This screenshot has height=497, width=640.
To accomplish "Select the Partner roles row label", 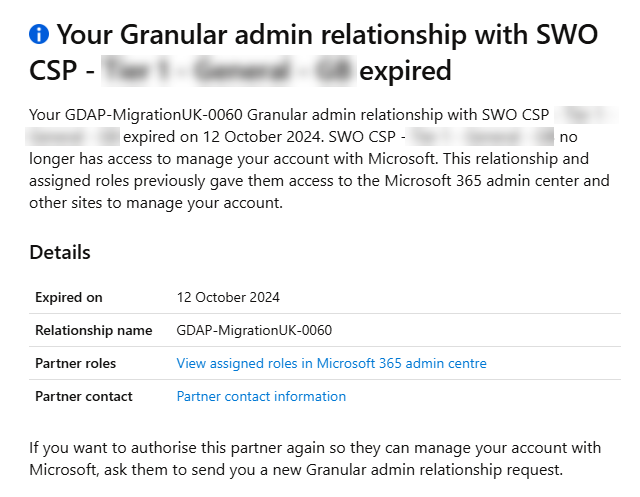I will pos(76,363).
